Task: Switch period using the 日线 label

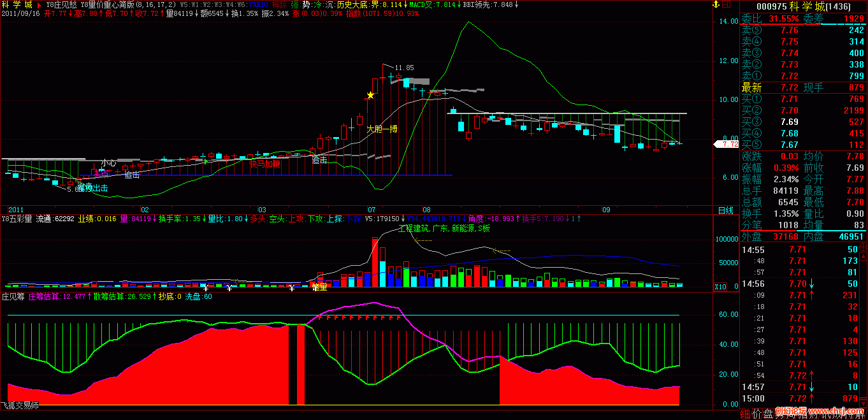Action: 725,210
